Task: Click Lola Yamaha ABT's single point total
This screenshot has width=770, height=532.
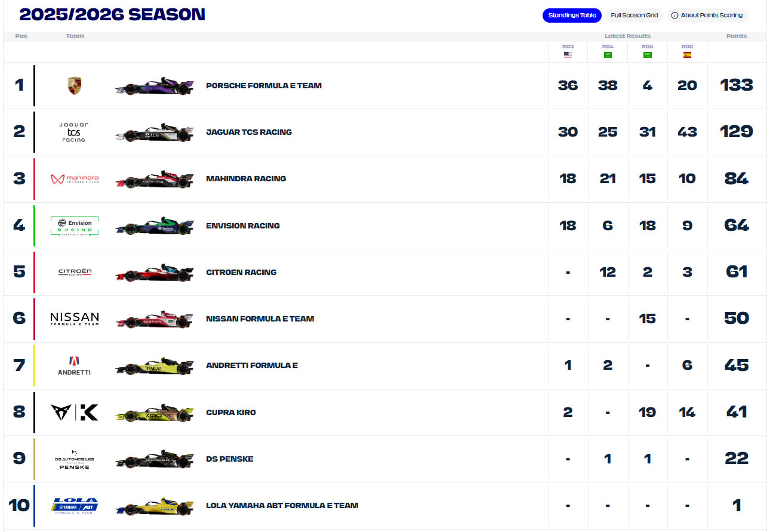Action: (737, 505)
